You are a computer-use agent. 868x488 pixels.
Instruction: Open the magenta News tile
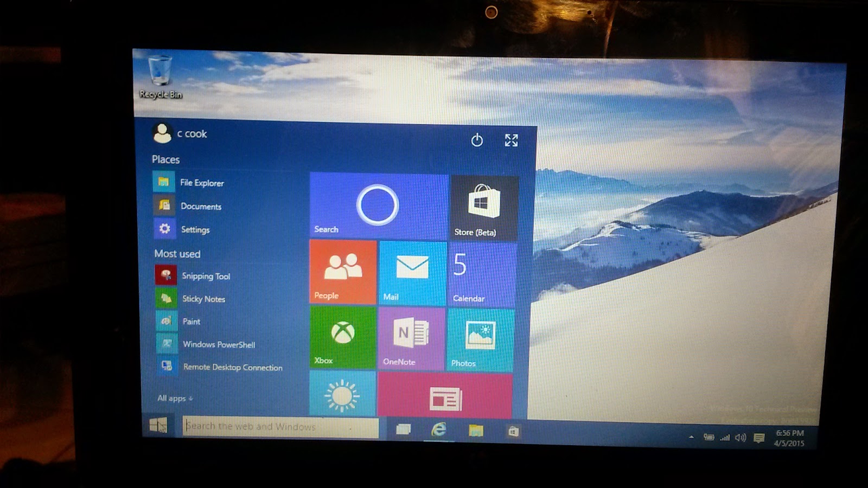pos(445,396)
